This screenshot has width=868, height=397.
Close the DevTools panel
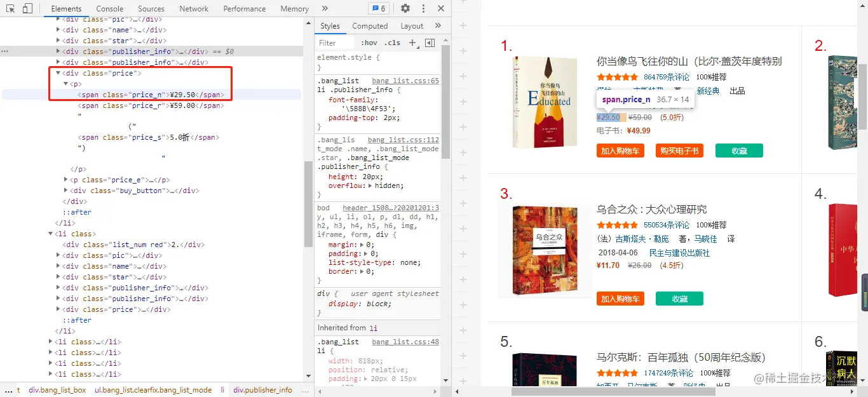(441, 8)
